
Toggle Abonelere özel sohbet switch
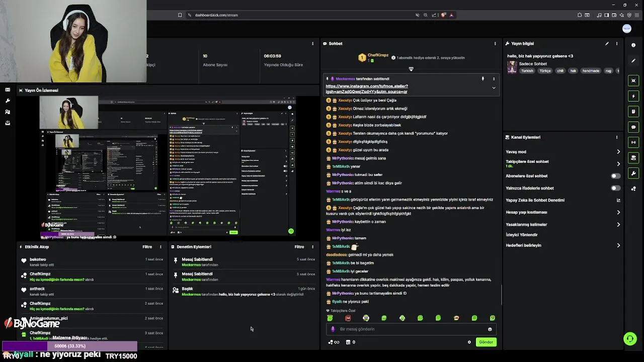(615, 176)
